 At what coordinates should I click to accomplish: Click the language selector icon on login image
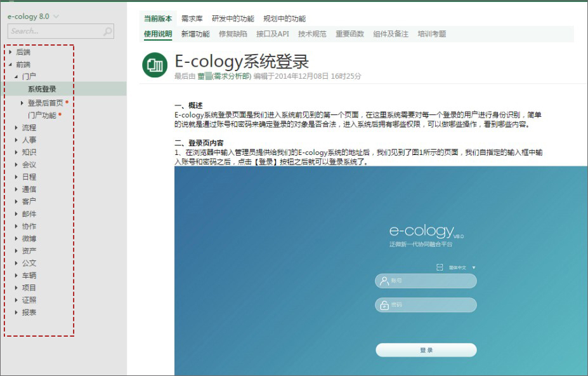click(440, 267)
